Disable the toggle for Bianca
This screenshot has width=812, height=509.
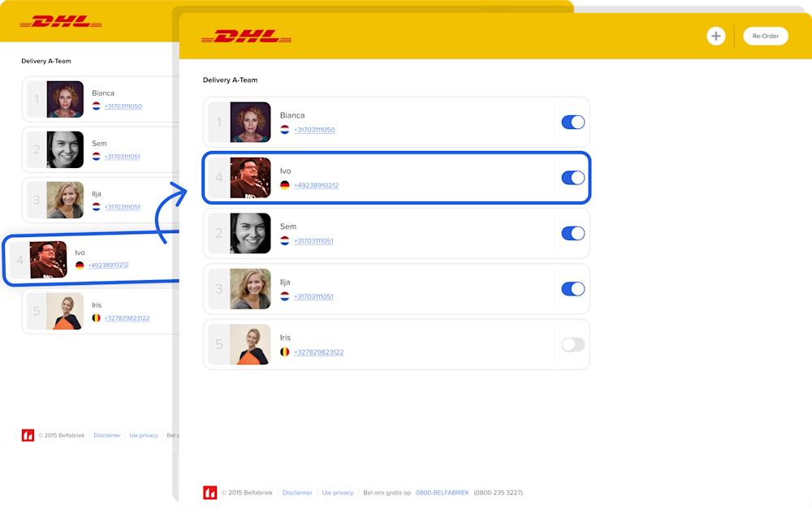point(572,123)
